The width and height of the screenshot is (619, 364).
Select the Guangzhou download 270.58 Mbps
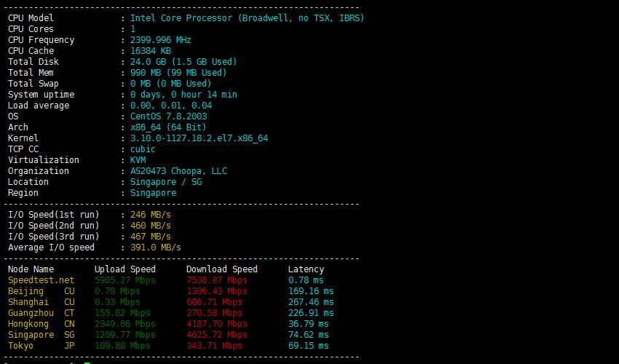tap(214, 313)
